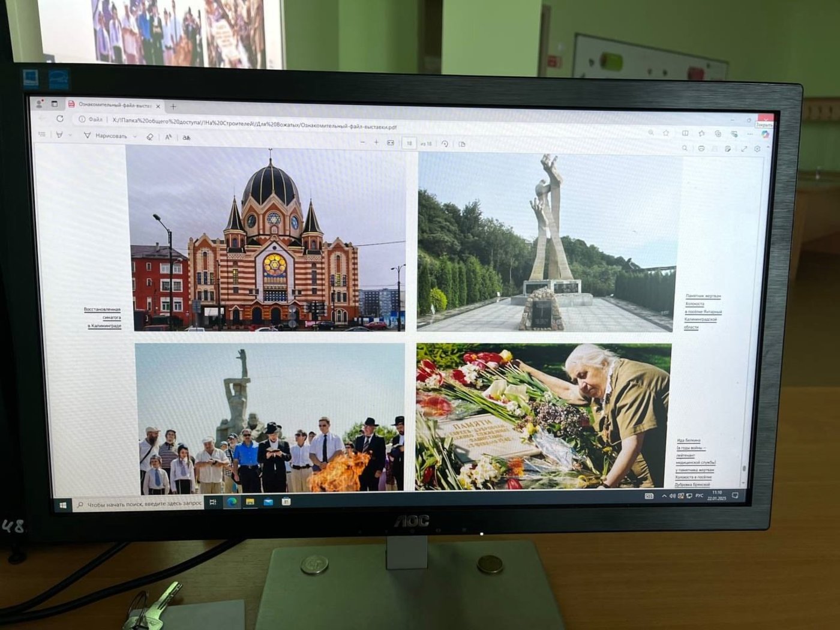This screenshot has height=630, width=840.
Task: Open Task View on the taskbar
Action: point(213,502)
